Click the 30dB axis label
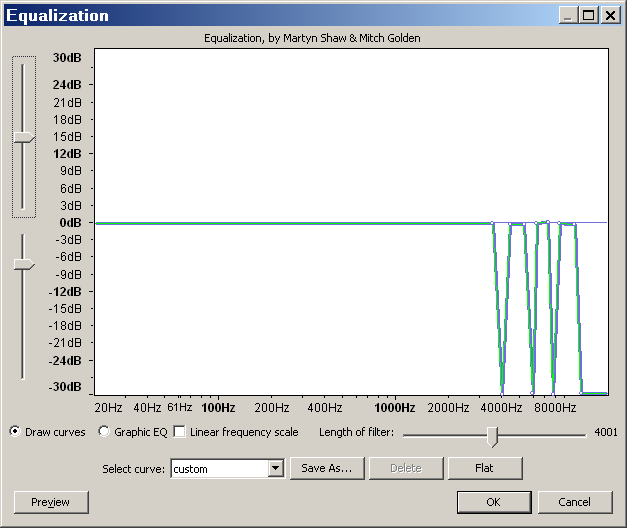Screen dimensions: 627x528 [67, 58]
